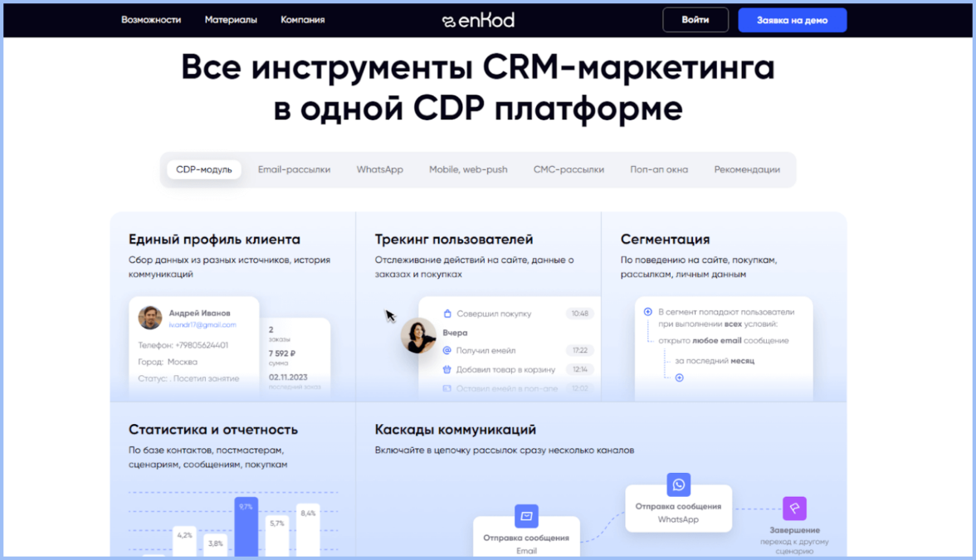
Task: Click the Трекинг пользователей heading
Action: click(454, 239)
